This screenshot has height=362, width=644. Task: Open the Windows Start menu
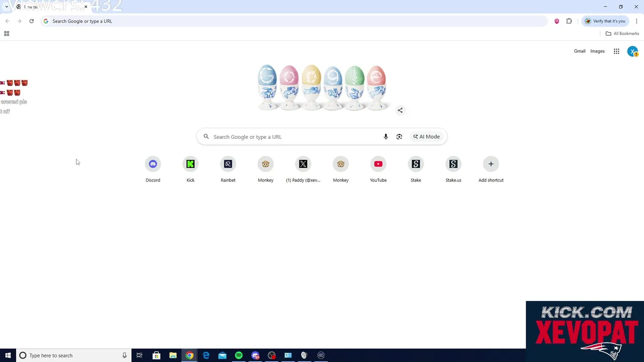(x=8, y=355)
